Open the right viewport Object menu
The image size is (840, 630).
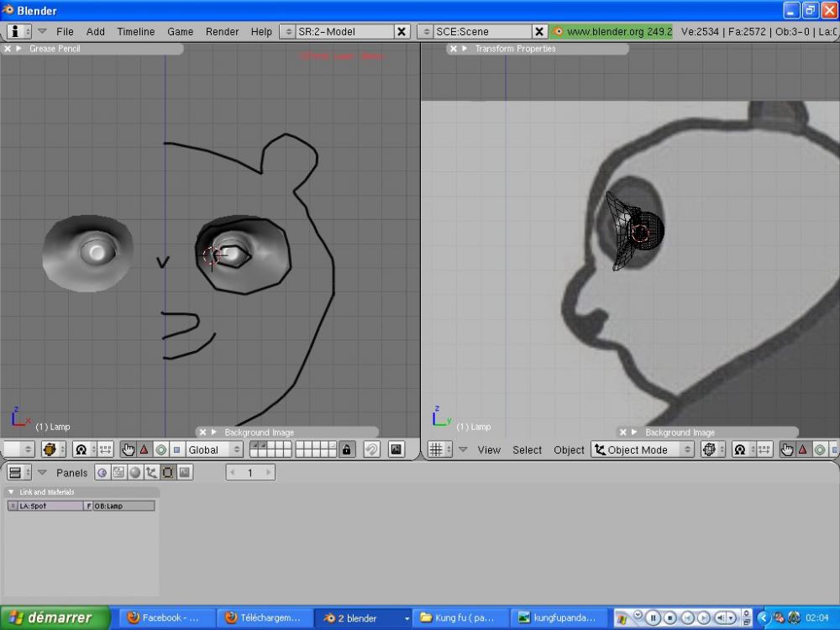pos(569,450)
